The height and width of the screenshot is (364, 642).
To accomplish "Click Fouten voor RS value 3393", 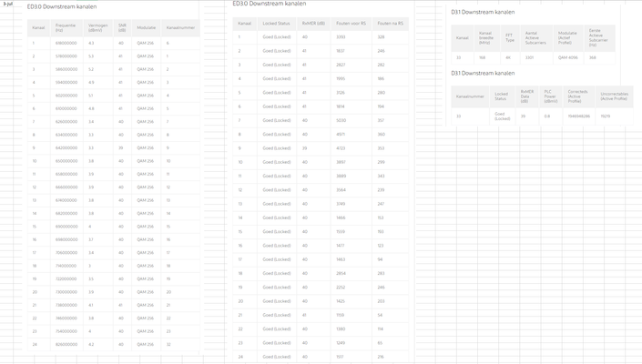I will tap(341, 36).
